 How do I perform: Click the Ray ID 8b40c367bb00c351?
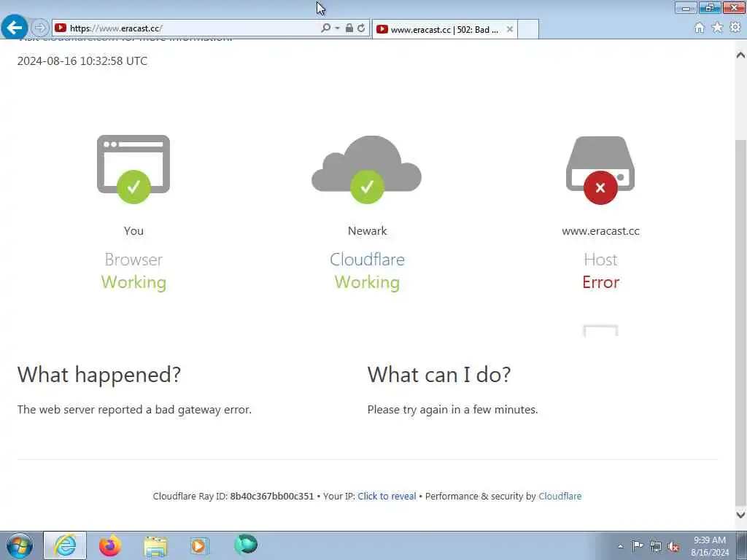coord(272,496)
